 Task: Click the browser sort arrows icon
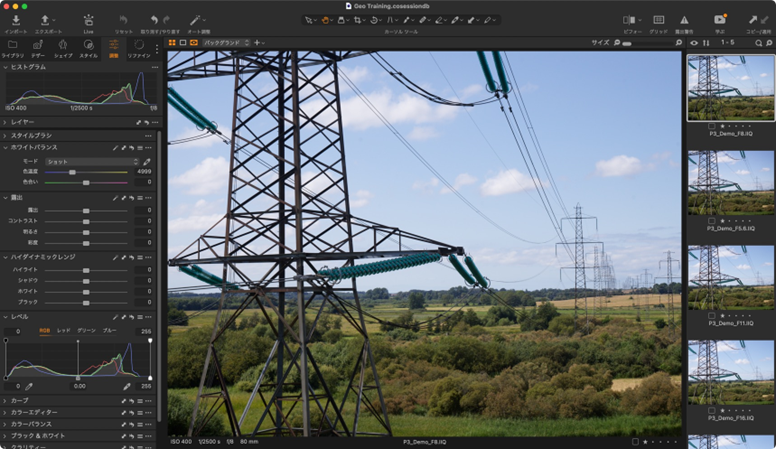coord(706,43)
